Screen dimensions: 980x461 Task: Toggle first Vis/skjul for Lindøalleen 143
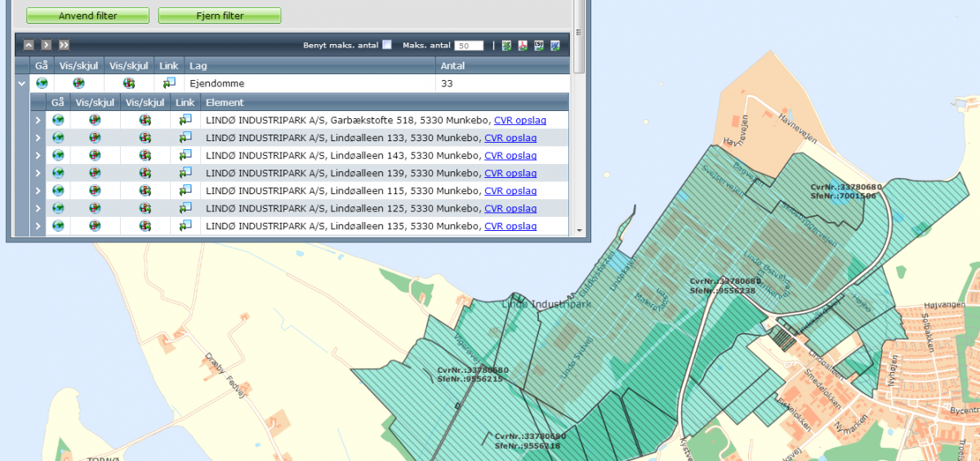coord(95,155)
